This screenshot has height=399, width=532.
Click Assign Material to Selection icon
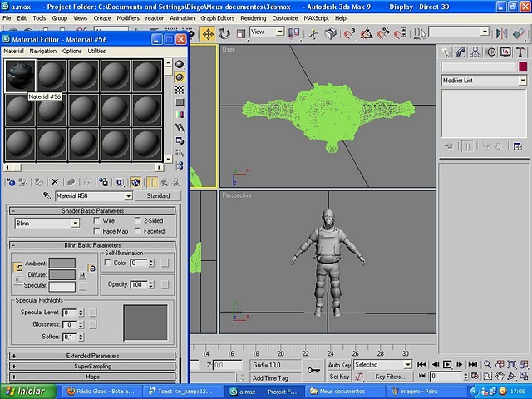coord(39,183)
